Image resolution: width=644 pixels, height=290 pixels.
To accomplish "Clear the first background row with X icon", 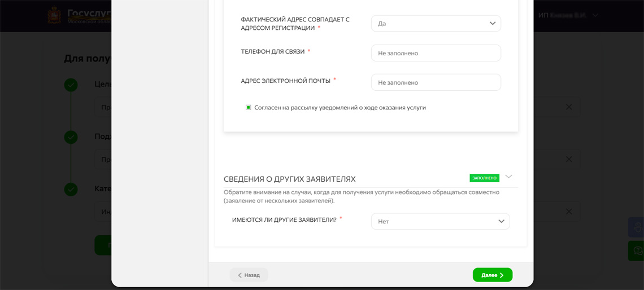I will pos(569,107).
